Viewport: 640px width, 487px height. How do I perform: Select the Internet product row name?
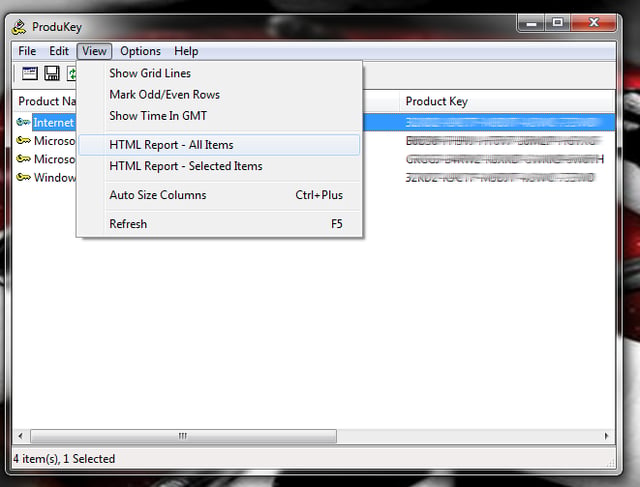coord(53,122)
